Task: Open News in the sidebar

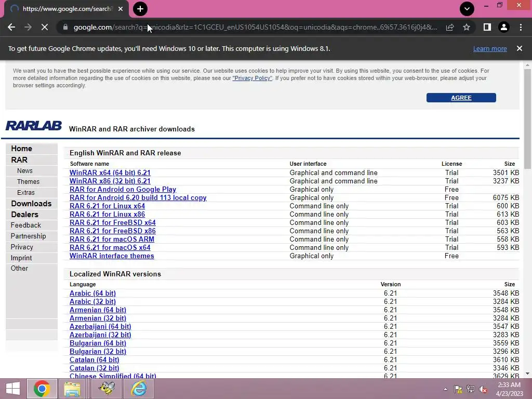Action: click(25, 170)
